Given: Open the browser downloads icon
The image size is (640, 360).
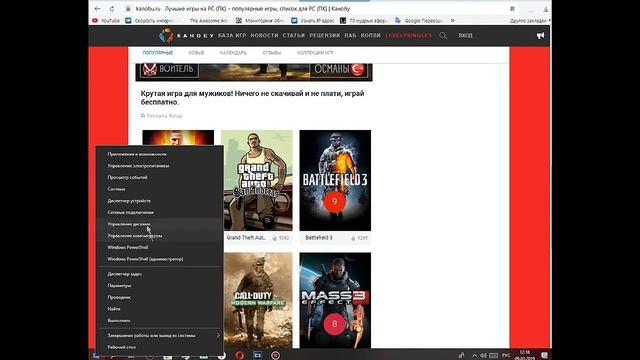Looking at the screenshot, I should click(546, 9).
